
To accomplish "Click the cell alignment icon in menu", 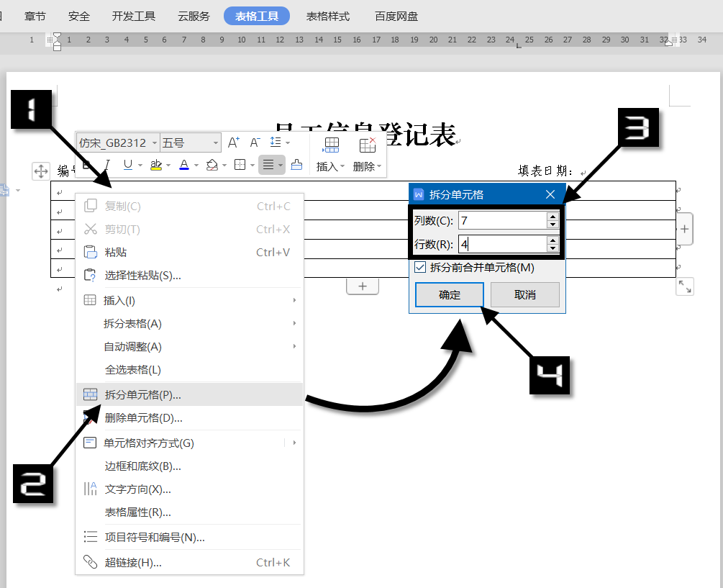I will click(x=89, y=443).
